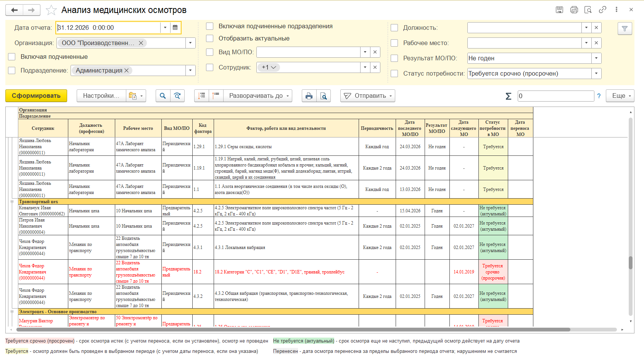644x359 pixels.
Task: Select the 18.2 Категории "C", "C1" cell
Action: 286,272
